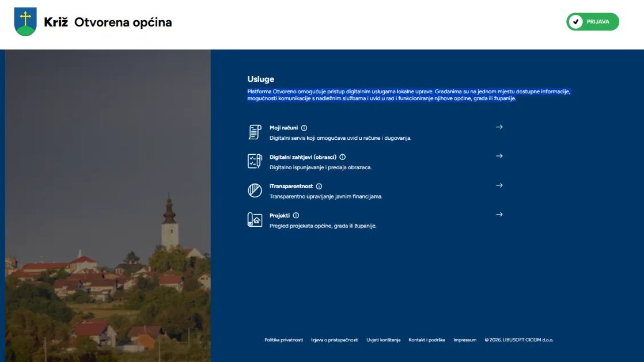Go to Uvjeti korištenja in footer
The image size is (644, 362).
[x=383, y=340]
